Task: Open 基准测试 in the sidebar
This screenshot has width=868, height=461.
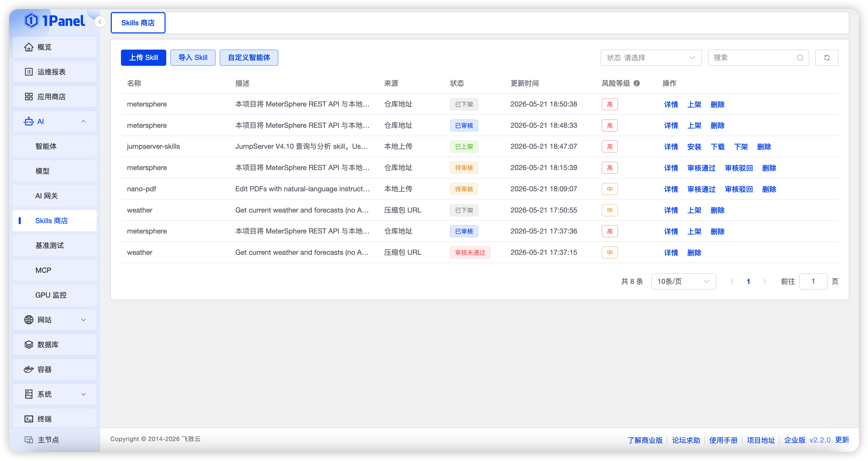Action: pyautogui.click(x=55, y=245)
